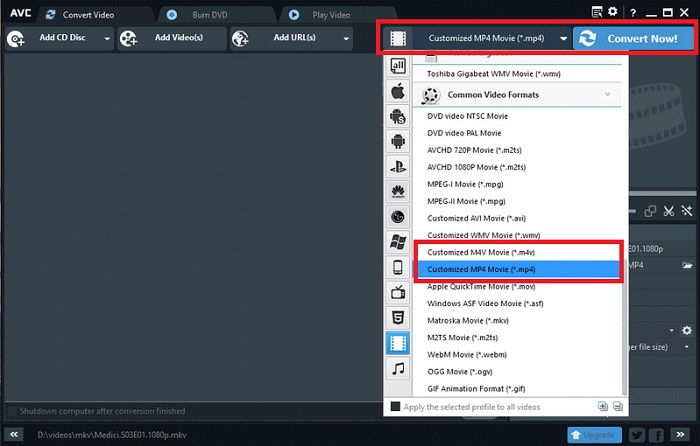Enable Apply the selected profile to all videos
This screenshot has width=700, height=446.
pyautogui.click(x=395, y=406)
